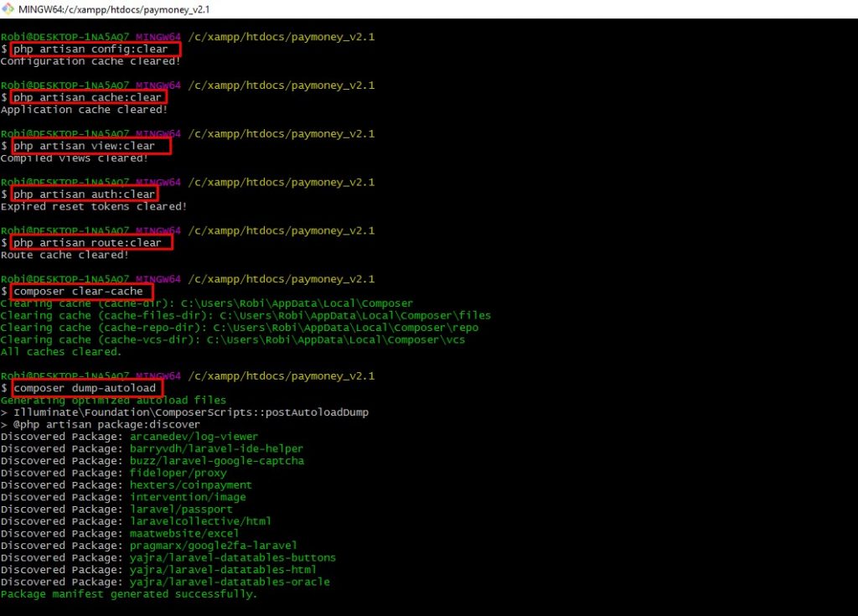Screen dimensions: 858x616
Task: Click the Git Bash icon in title bar
Action: [8, 9]
